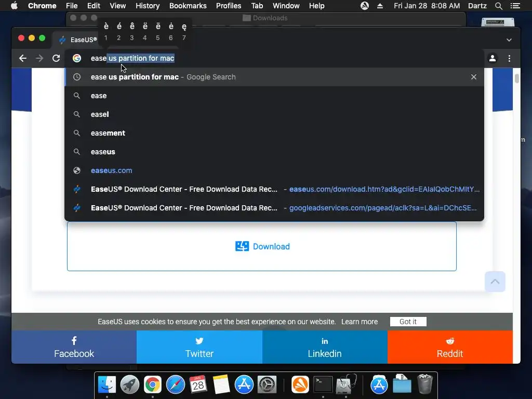This screenshot has width=532, height=399.
Task: Click the round status icon left of eject
Action: 365,6
